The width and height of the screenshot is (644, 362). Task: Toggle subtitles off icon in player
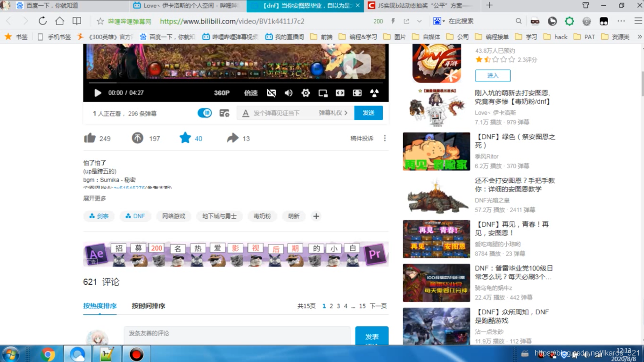271,93
